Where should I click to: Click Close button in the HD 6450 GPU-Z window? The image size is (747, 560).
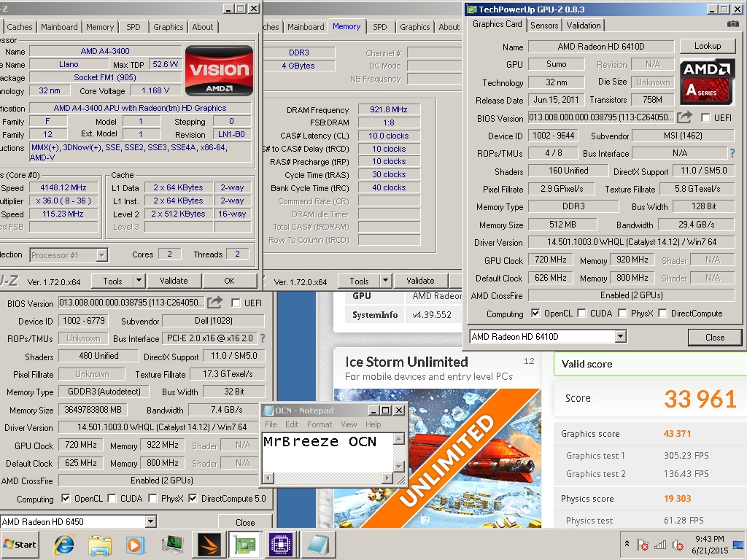pyautogui.click(x=245, y=522)
